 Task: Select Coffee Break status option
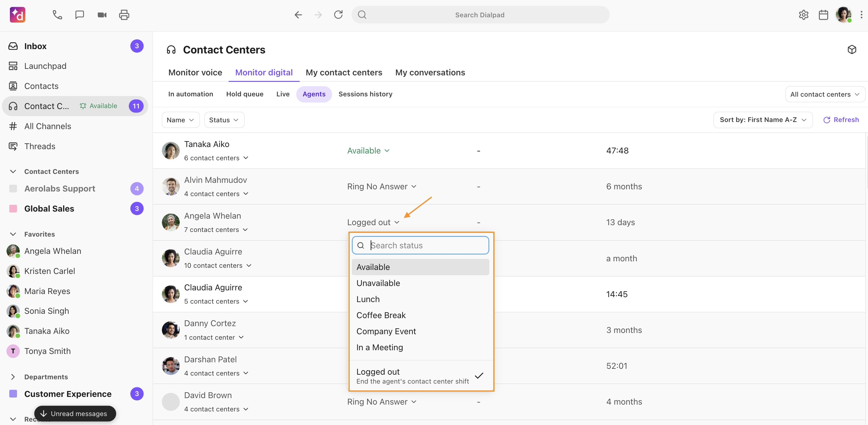point(420,315)
